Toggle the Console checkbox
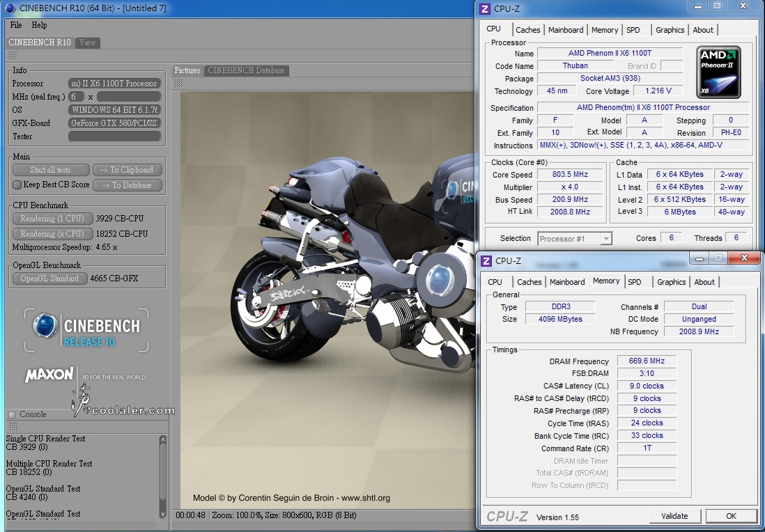The width and height of the screenshot is (765, 532). tap(12, 414)
